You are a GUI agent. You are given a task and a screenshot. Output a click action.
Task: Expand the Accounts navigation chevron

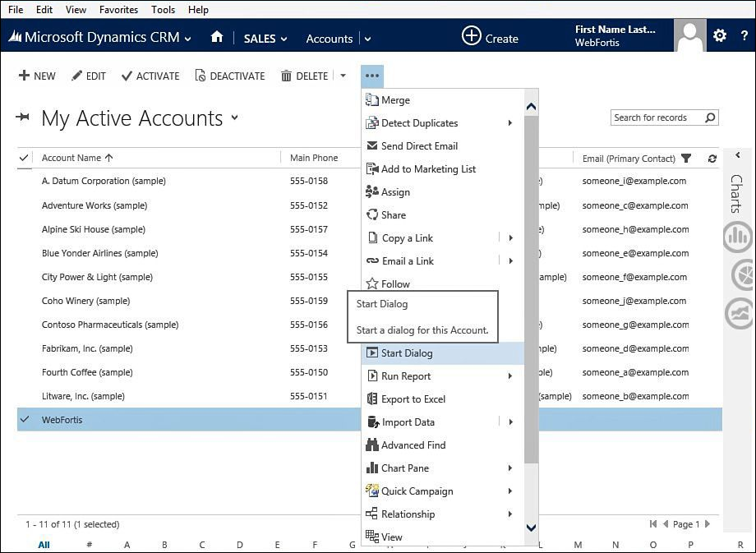(x=367, y=39)
